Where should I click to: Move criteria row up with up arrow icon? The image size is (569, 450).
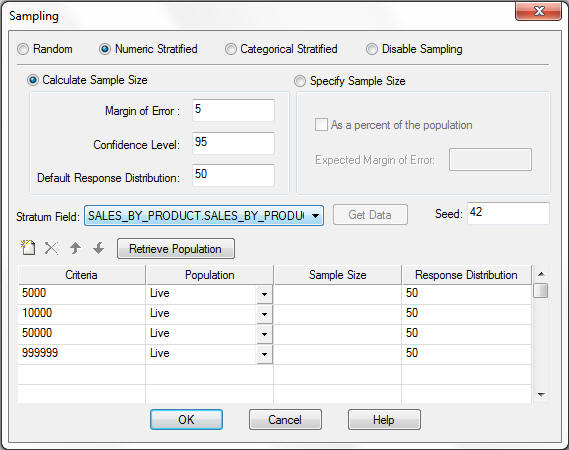[x=75, y=248]
